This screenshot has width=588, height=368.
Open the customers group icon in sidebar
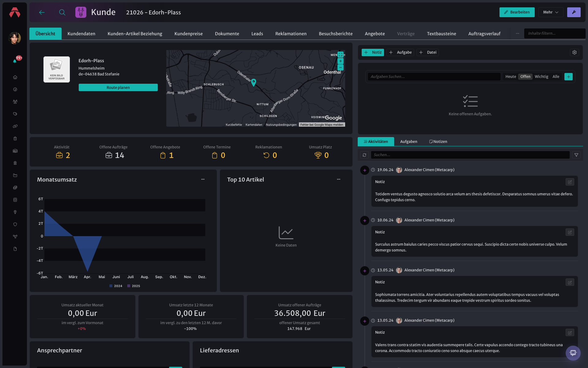tap(15, 102)
